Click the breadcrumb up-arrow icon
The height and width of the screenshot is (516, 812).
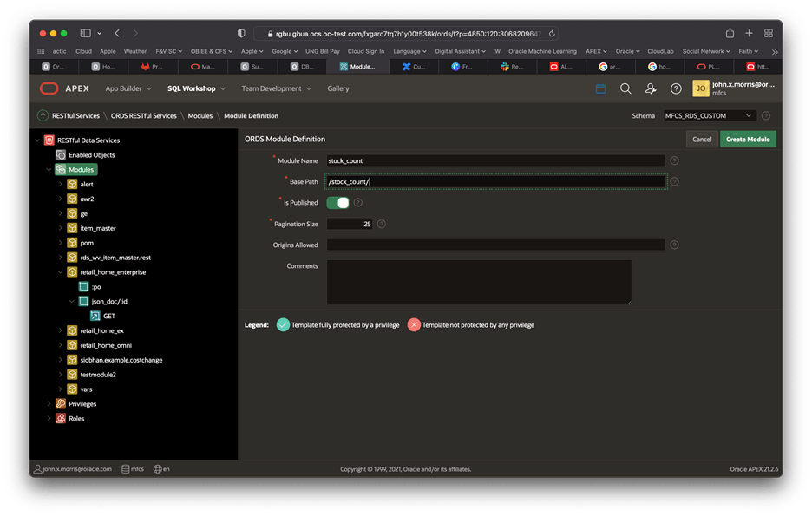click(43, 116)
